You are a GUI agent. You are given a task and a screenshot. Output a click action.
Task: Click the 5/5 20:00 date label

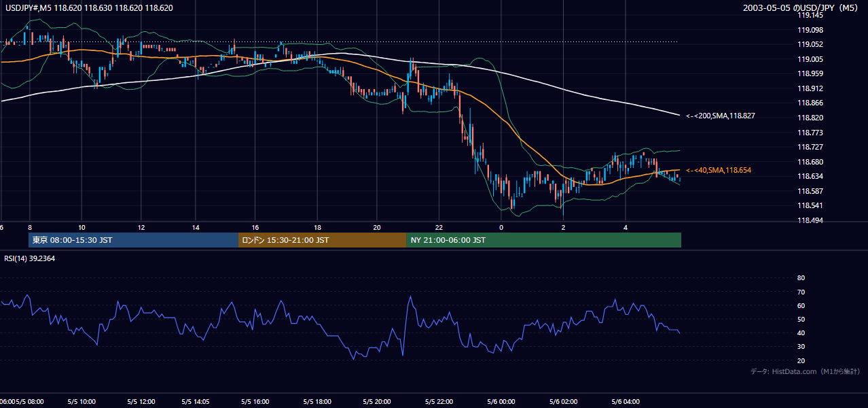(x=377, y=402)
